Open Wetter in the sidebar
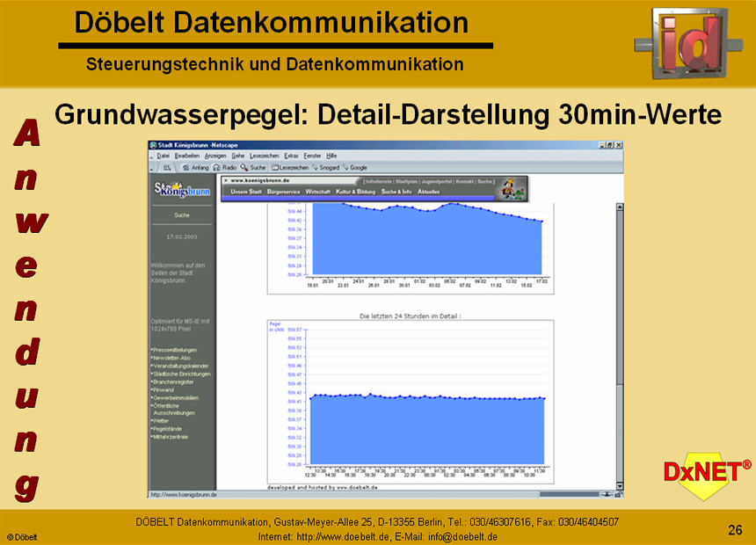Image resolution: width=756 pixels, height=545 pixels. click(160, 421)
